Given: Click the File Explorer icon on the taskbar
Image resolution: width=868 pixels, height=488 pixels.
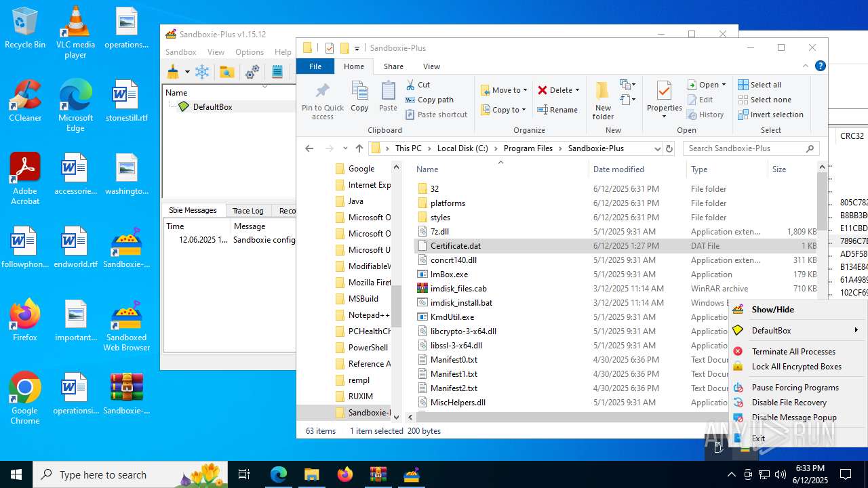Looking at the screenshot, I should click(311, 474).
